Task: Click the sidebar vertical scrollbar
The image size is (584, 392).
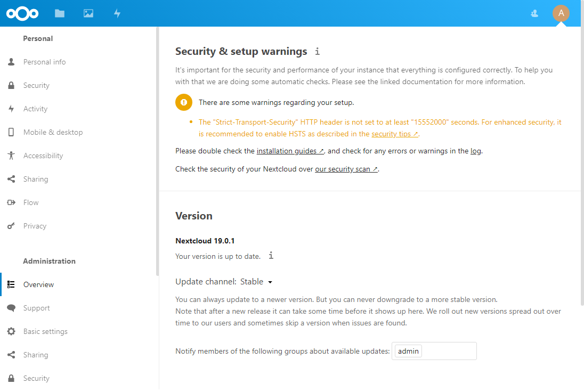Action: (158, 151)
